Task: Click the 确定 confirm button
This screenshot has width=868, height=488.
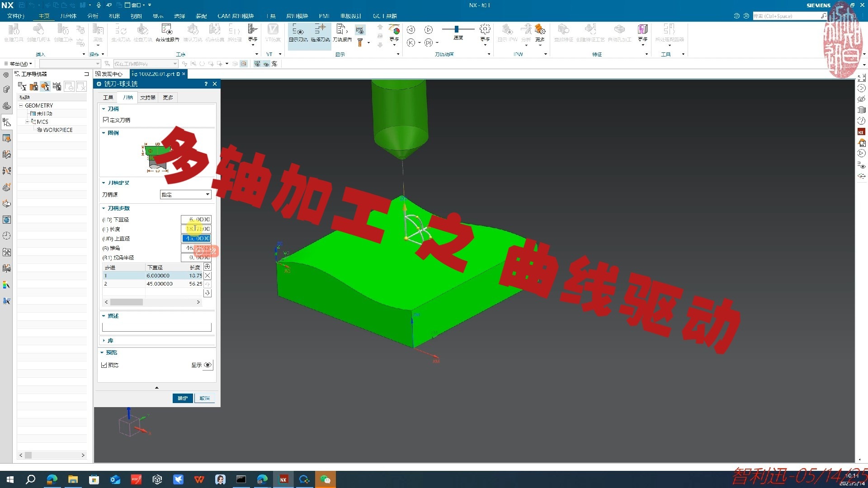Action: click(x=183, y=398)
